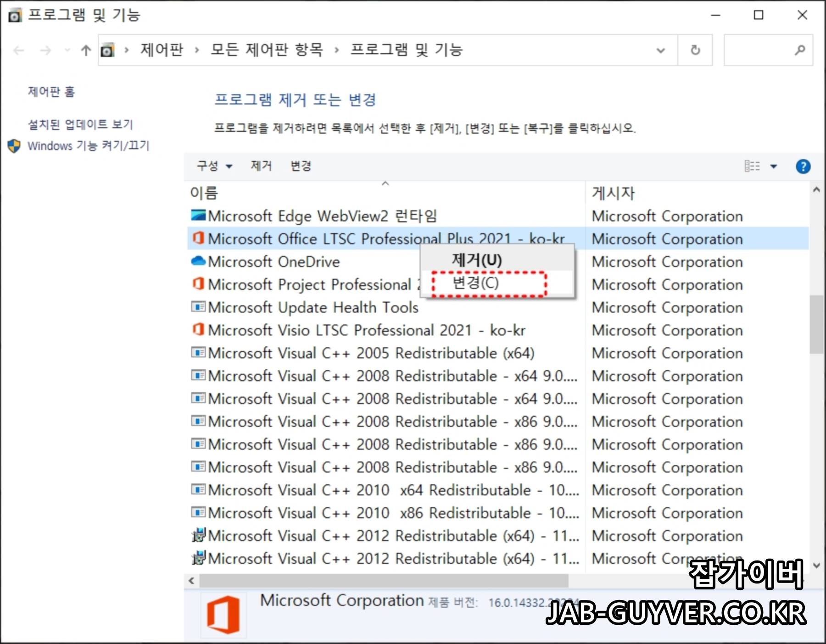Click the Microsoft Project Professional icon

198,283
